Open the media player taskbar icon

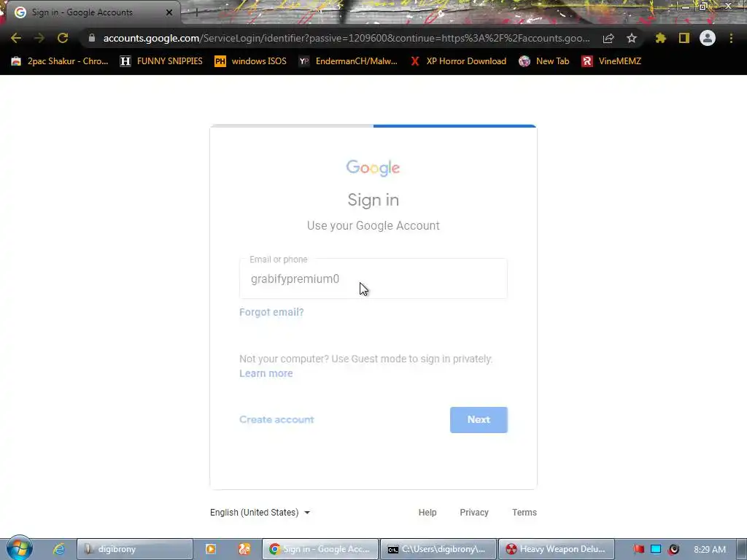click(211, 549)
